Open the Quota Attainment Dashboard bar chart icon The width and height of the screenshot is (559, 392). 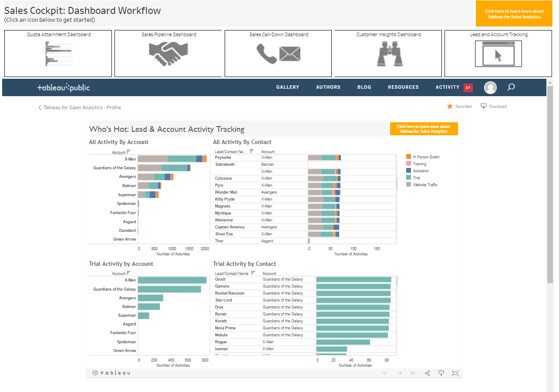click(x=58, y=54)
